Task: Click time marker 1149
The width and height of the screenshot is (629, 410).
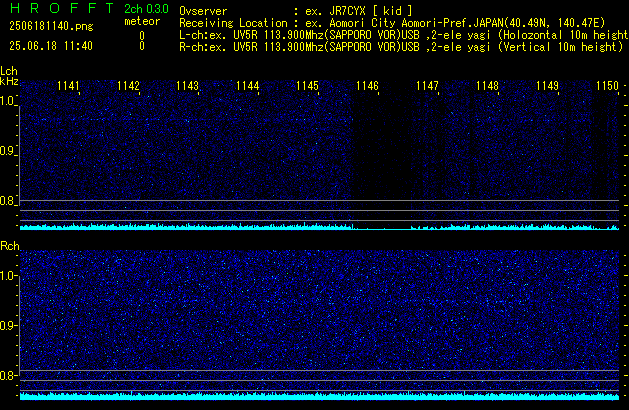Action: pyautogui.click(x=547, y=86)
